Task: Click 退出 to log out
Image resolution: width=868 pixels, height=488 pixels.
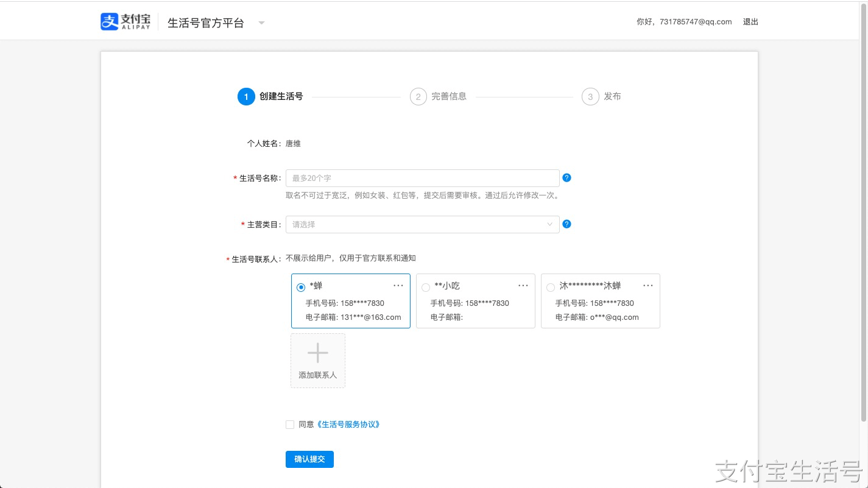Action: [x=750, y=22]
